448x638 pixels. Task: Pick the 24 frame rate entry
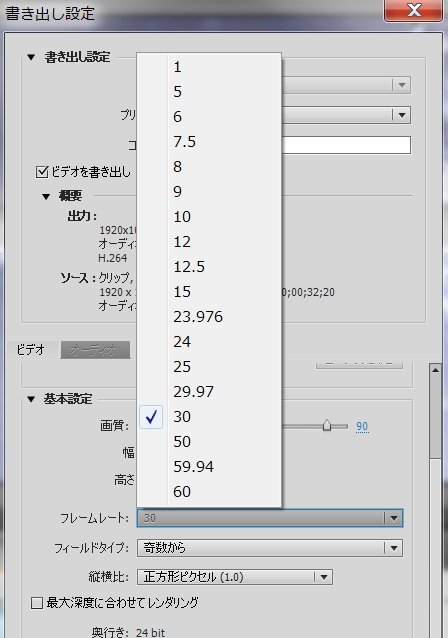(209, 341)
